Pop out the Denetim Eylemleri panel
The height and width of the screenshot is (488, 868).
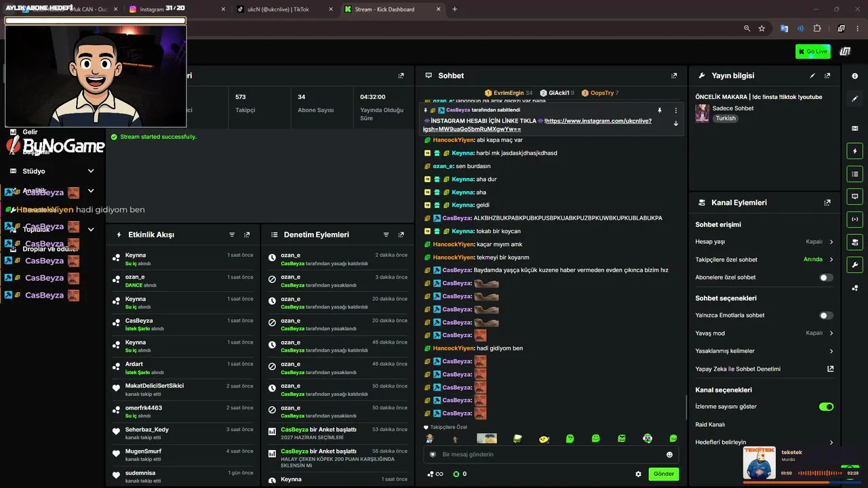tap(401, 235)
